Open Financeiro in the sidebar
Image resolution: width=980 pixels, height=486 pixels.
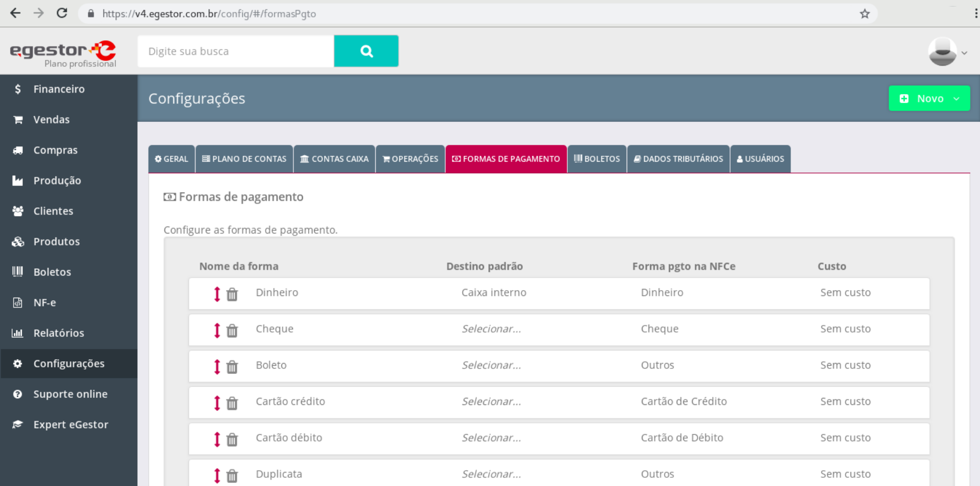69,89
